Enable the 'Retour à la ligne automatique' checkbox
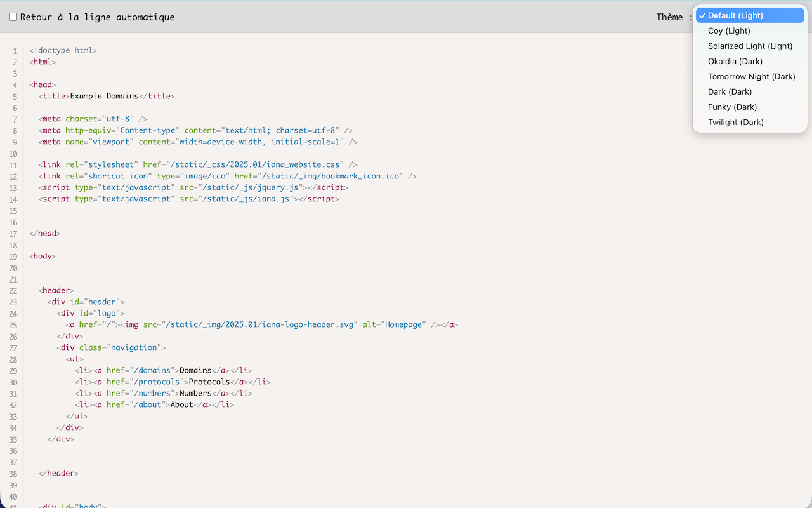The height and width of the screenshot is (508, 812). (x=13, y=17)
